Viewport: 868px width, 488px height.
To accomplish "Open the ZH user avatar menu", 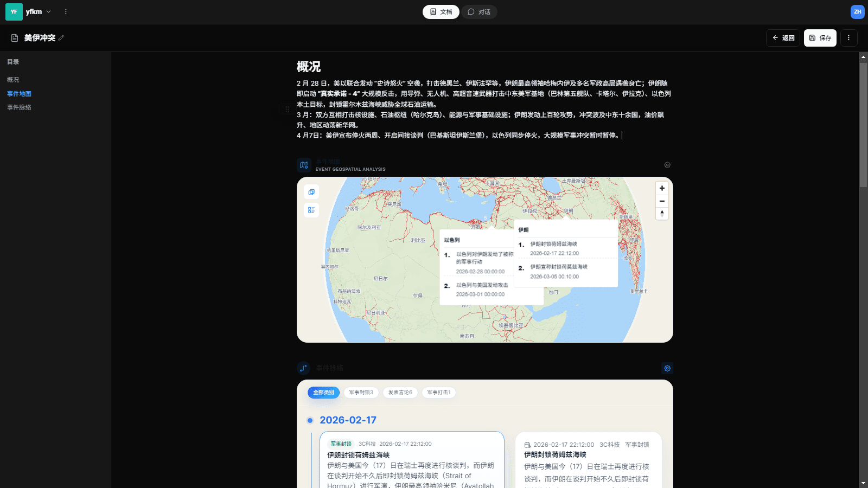I will click(x=857, y=11).
